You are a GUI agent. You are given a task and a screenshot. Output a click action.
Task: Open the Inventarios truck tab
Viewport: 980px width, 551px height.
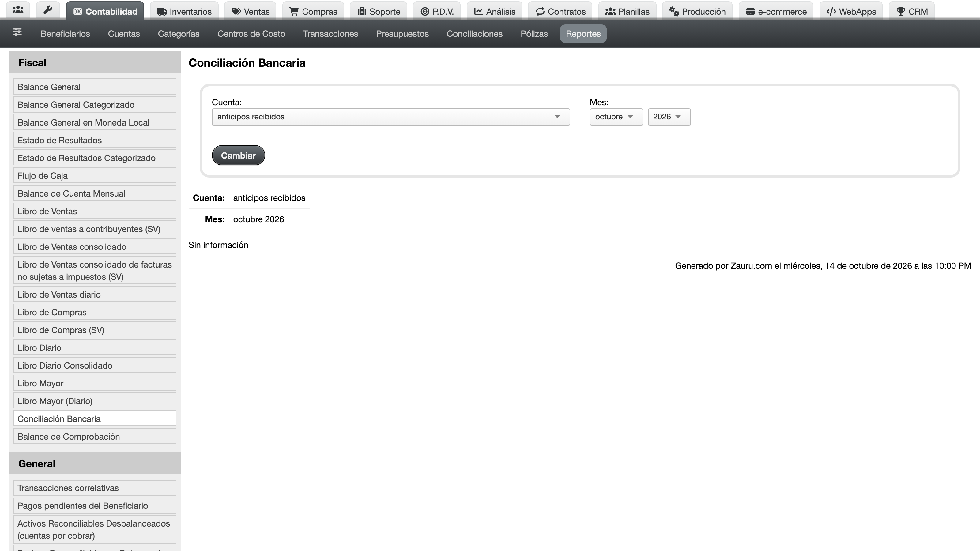point(184,11)
